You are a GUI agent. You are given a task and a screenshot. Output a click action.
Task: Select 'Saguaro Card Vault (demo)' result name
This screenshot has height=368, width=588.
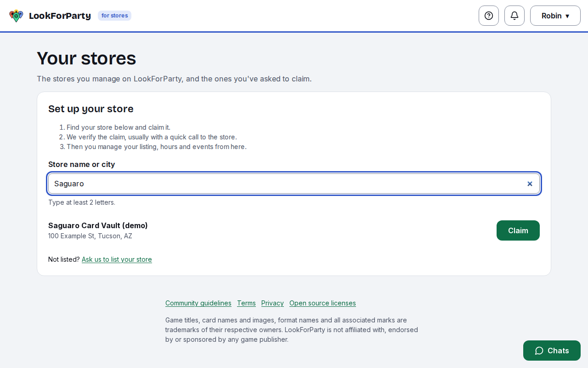click(x=98, y=225)
